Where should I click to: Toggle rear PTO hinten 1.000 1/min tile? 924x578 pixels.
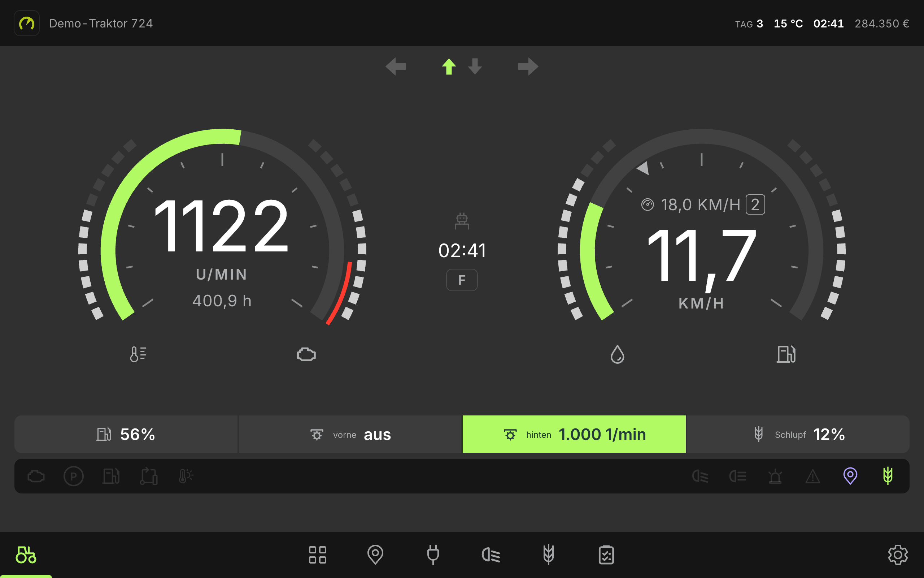574,434
